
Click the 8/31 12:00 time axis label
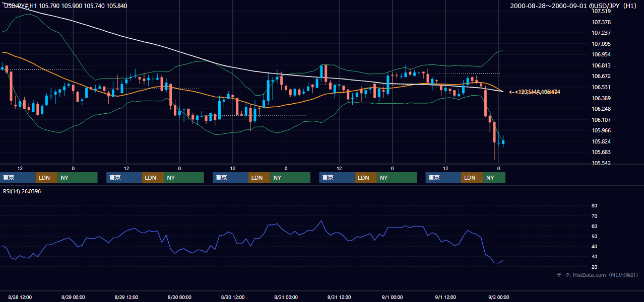tap(339, 297)
